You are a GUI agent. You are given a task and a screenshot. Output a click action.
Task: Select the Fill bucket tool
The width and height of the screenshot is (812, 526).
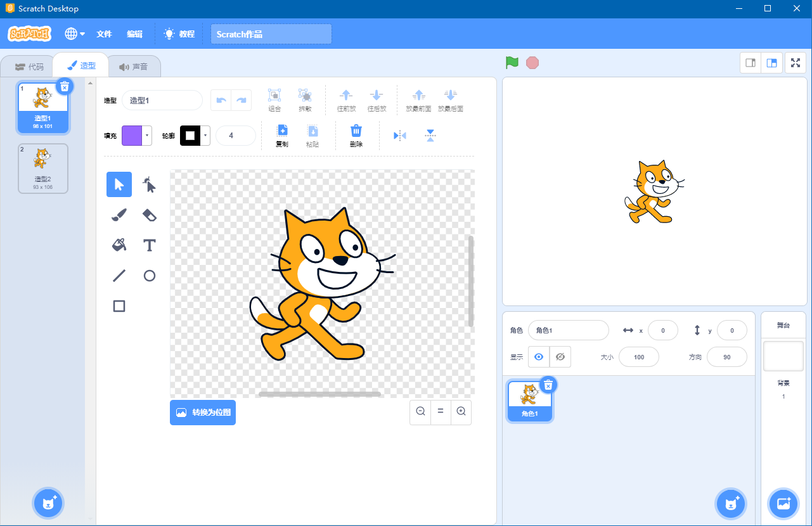119,245
